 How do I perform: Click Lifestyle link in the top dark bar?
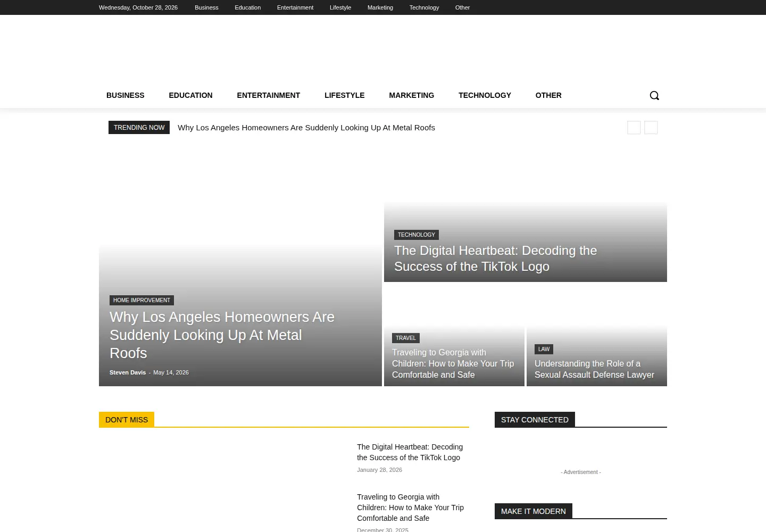coord(340,7)
